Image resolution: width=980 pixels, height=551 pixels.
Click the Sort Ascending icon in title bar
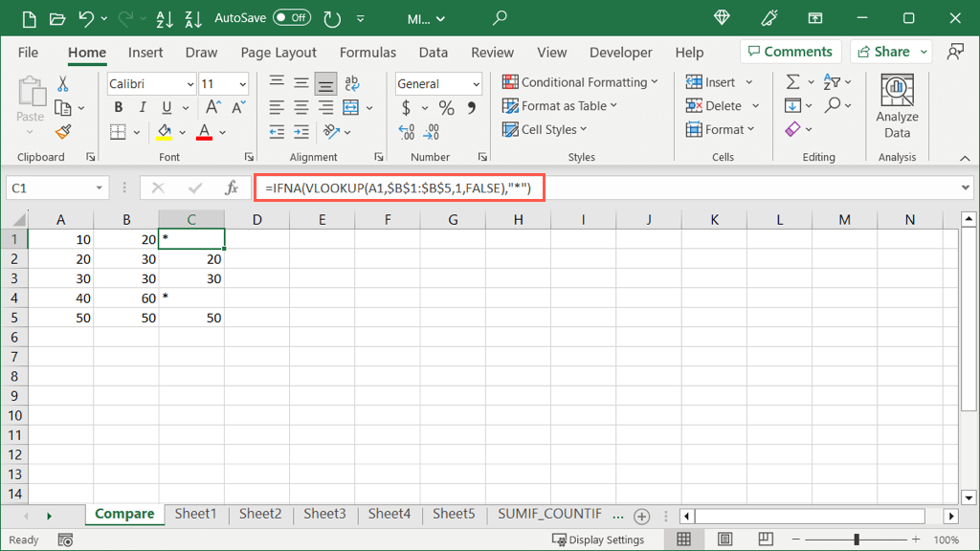tap(165, 18)
